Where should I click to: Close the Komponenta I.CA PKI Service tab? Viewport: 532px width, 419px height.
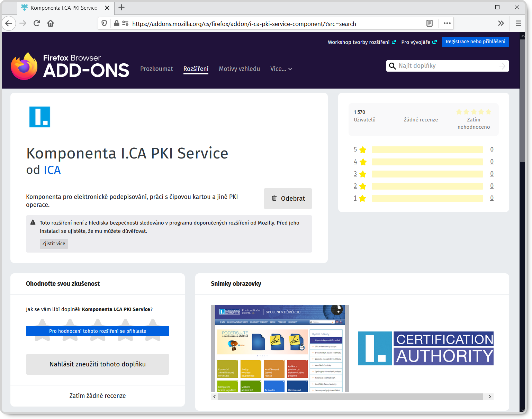coord(107,8)
